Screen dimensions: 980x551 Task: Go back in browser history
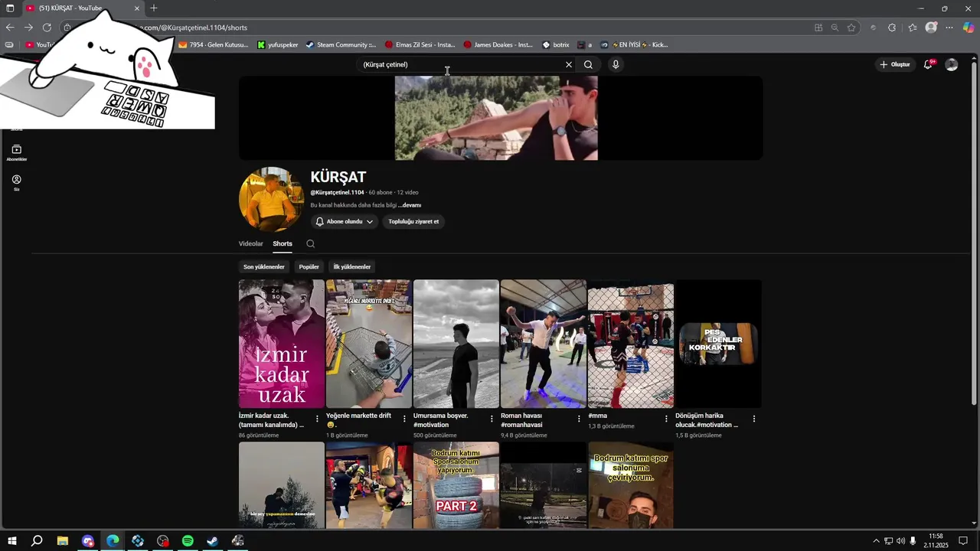(10, 28)
